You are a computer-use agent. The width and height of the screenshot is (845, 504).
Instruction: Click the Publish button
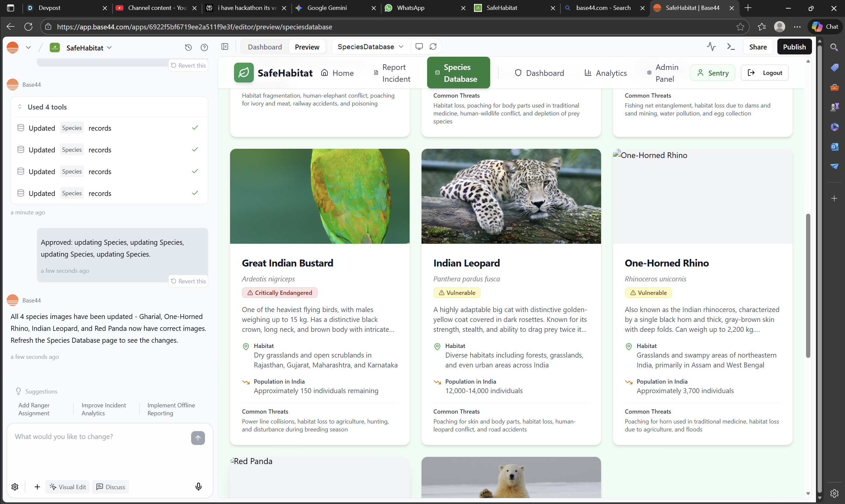tap(794, 47)
